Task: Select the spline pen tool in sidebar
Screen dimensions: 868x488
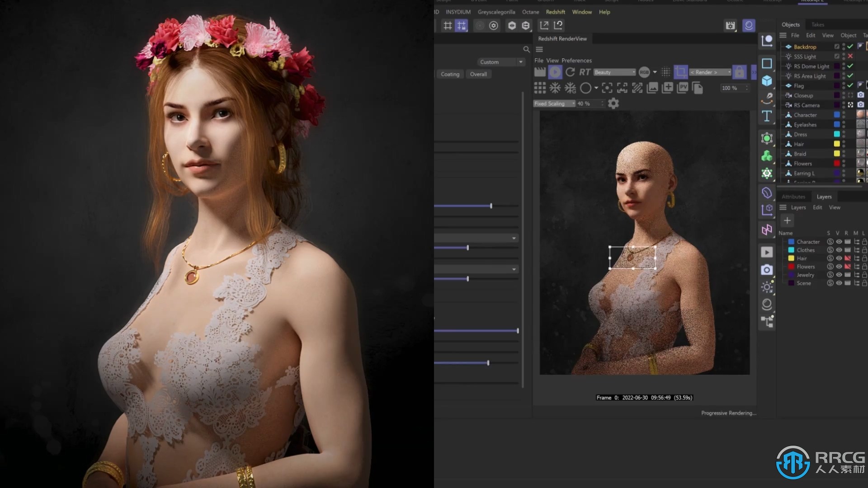Action: [x=767, y=99]
